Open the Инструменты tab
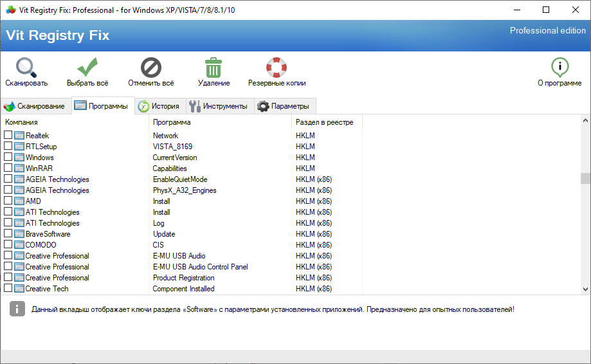 (221, 106)
